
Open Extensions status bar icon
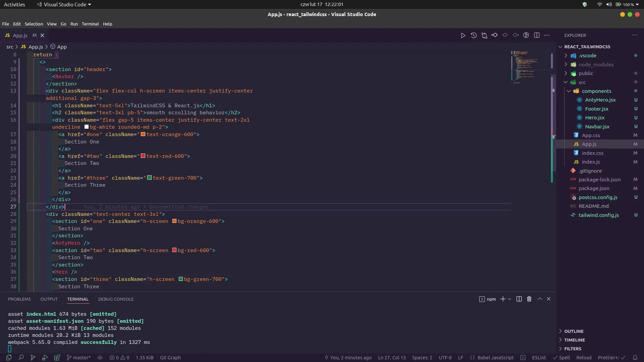pyautogui.click(x=57, y=358)
